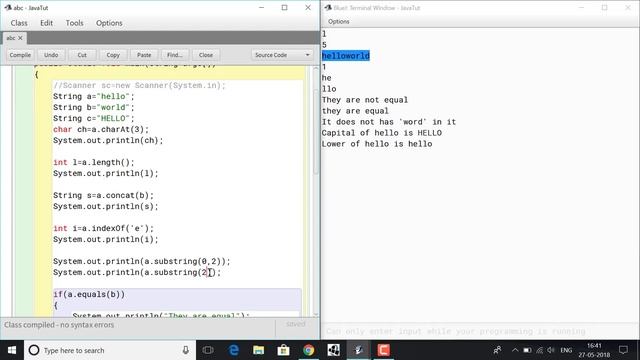This screenshot has height=360, width=640.
Task: Click the 'Capital of hello is HELLO' line
Action: point(382,133)
